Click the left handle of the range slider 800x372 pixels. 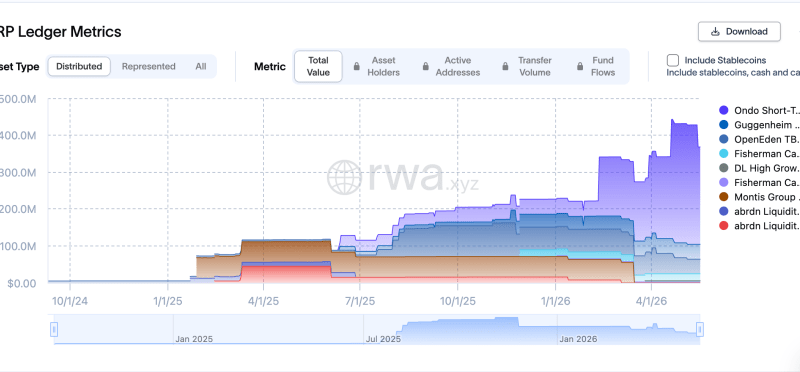coord(54,329)
